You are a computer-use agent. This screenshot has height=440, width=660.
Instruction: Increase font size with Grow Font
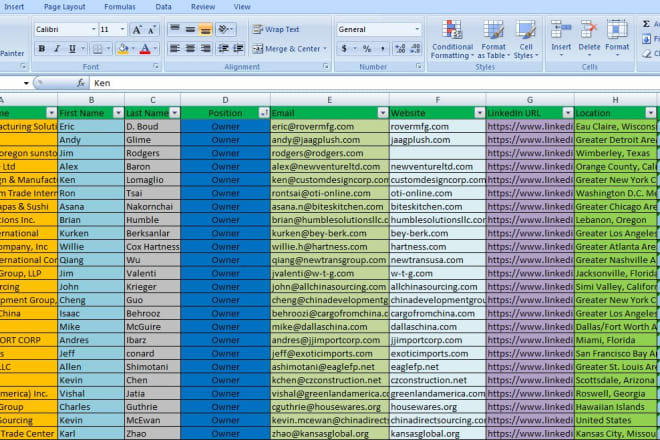tap(137, 29)
